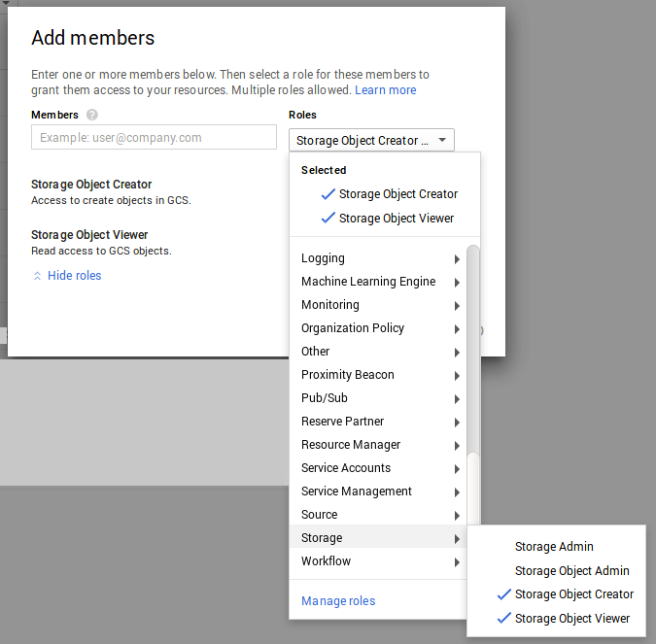656x644 pixels.
Task: Click the Roles field label
Action: coord(302,115)
